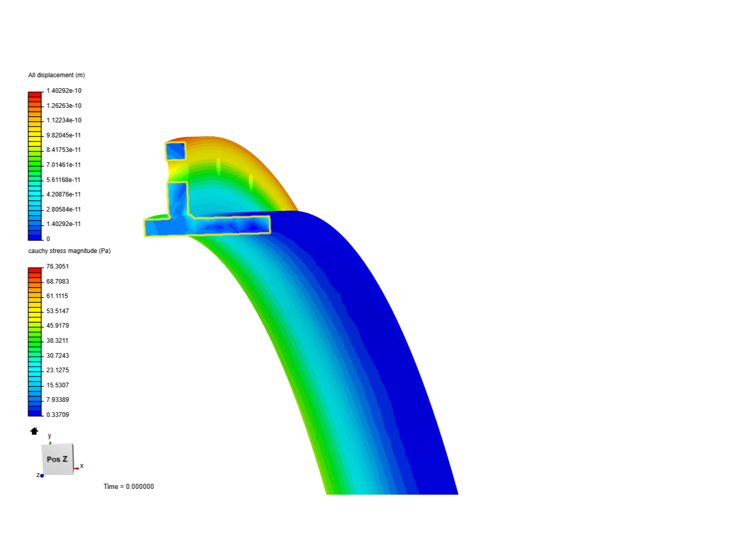This screenshot has width=747, height=560.
Task: Click the stress legend value 15.5307
Action: click(58, 385)
